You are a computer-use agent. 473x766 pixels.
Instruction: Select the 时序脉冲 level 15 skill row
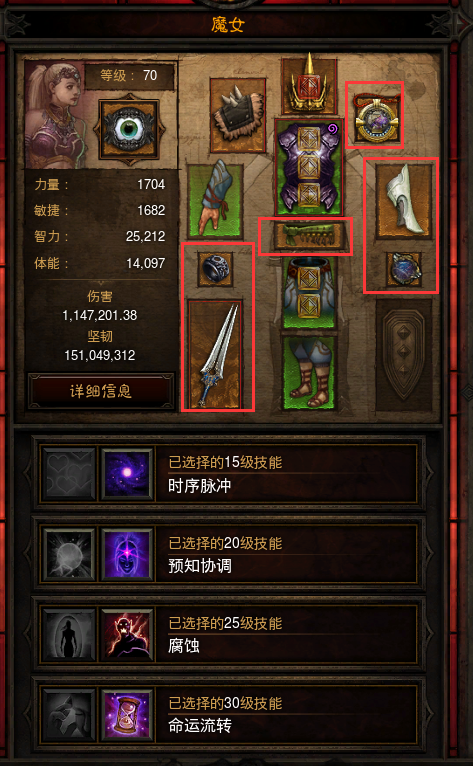click(x=229, y=473)
